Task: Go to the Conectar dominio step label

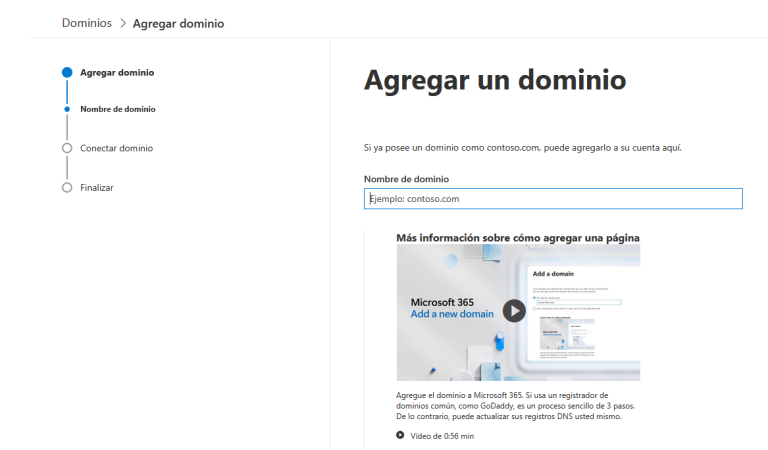Action: point(116,148)
